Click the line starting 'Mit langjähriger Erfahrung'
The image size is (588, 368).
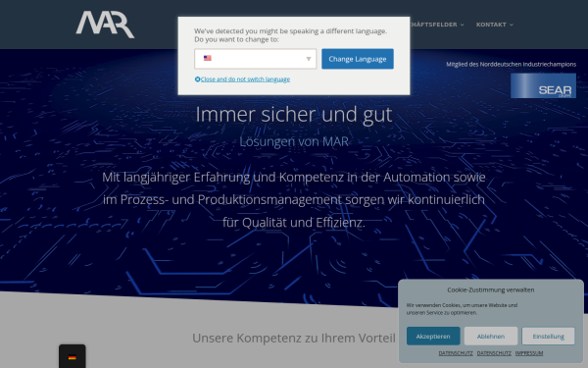click(x=294, y=177)
